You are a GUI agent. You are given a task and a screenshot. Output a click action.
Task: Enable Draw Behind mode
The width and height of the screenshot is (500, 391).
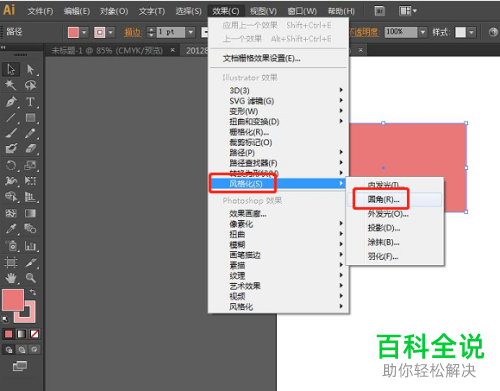22,350
